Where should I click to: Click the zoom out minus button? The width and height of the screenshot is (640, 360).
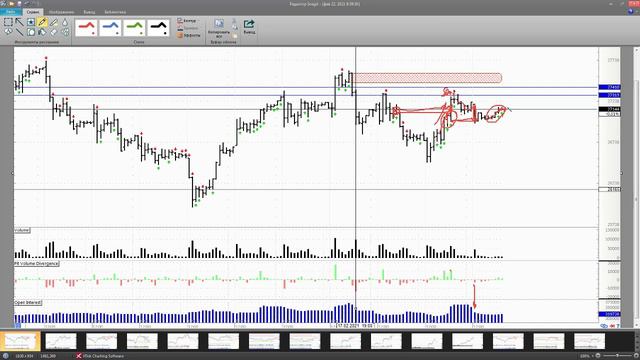598,356
